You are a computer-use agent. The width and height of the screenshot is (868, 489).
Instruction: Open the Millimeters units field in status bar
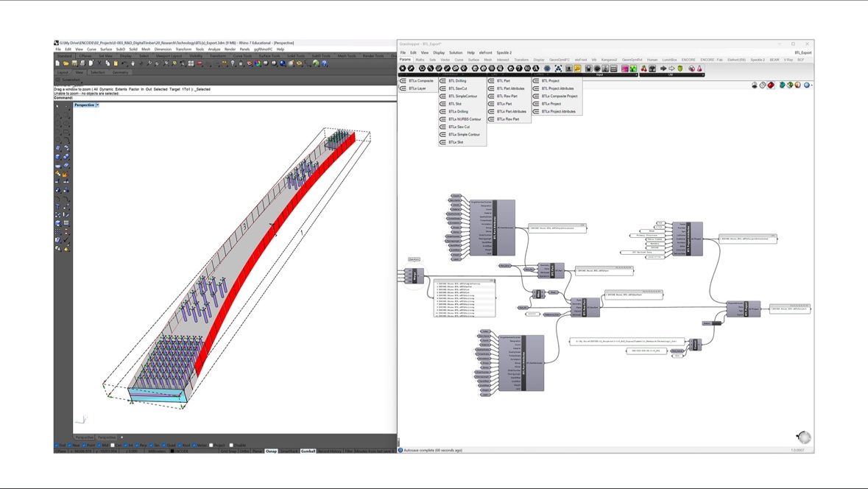point(156,451)
